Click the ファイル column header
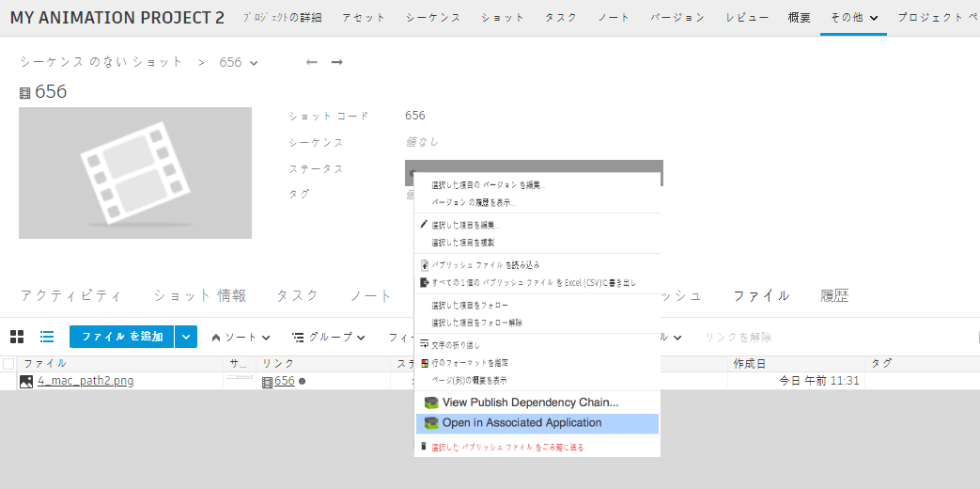This screenshot has width=980, height=489. point(45,363)
